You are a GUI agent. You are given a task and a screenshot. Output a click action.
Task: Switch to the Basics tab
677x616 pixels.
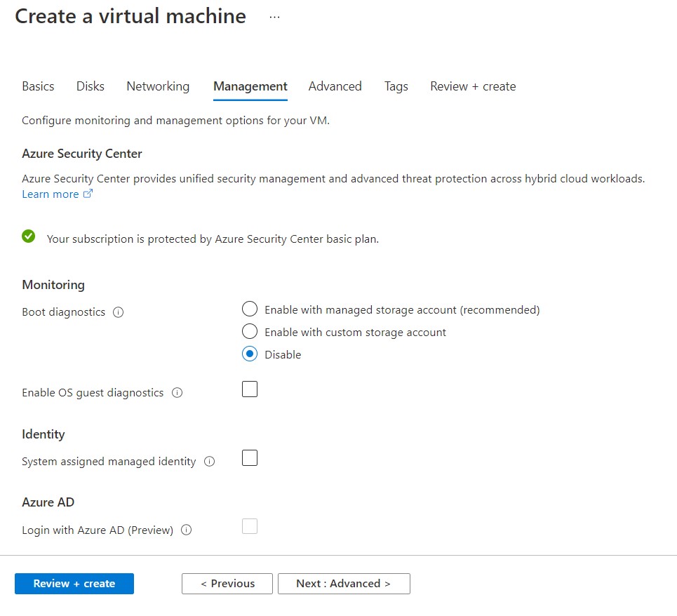click(x=38, y=86)
